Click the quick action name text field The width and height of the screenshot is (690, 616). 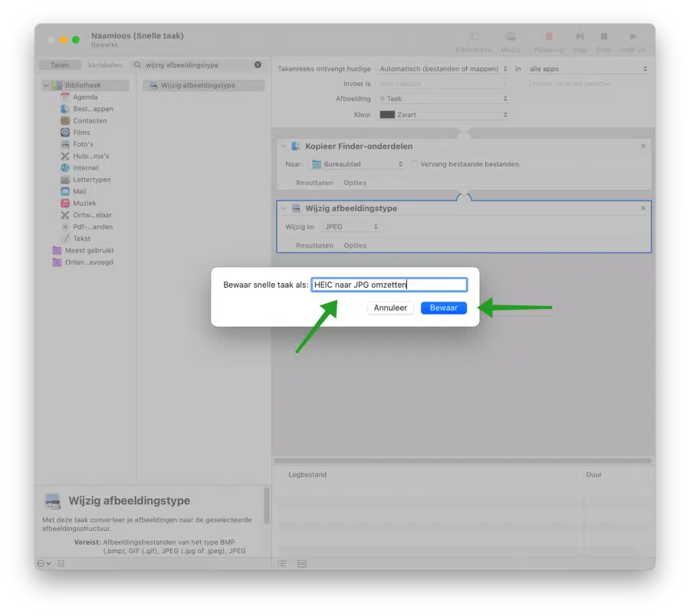[389, 285]
